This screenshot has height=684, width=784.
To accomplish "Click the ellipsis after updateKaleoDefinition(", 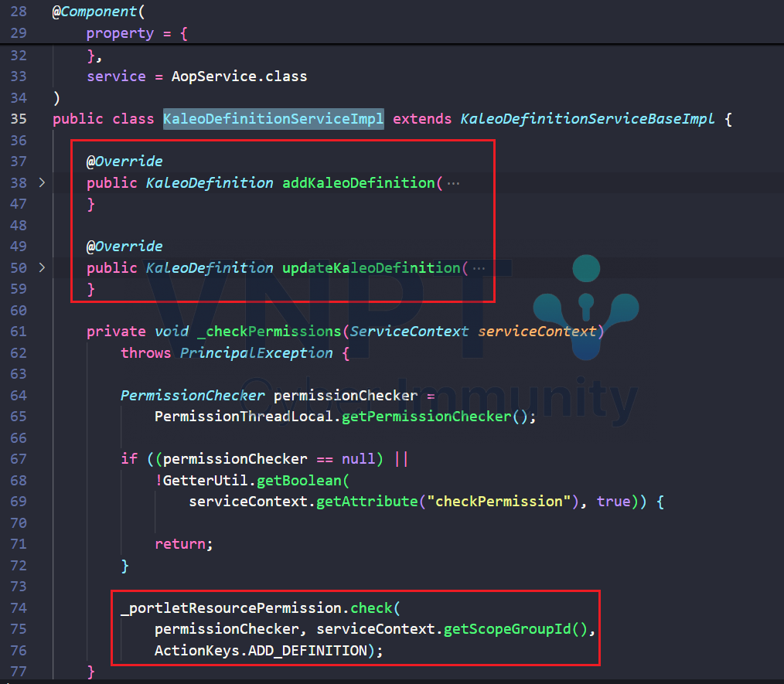I will [479, 268].
